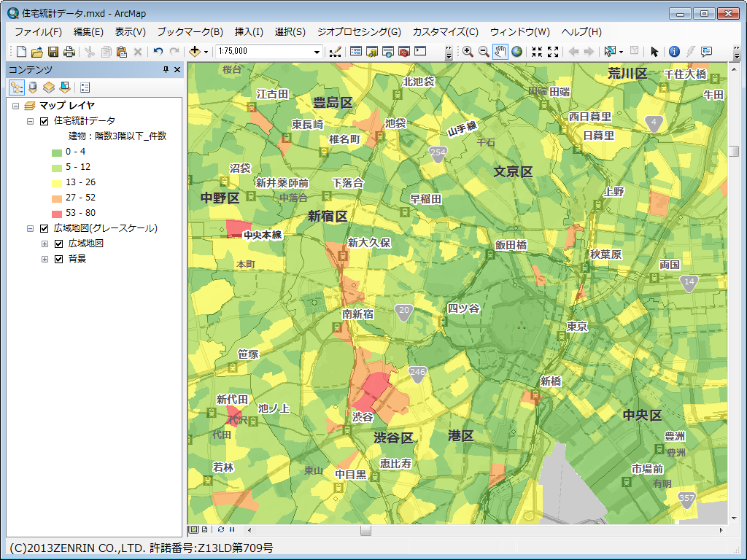
Task: Zoom to full extent globe
Action: pyautogui.click(x=516, y=52)
